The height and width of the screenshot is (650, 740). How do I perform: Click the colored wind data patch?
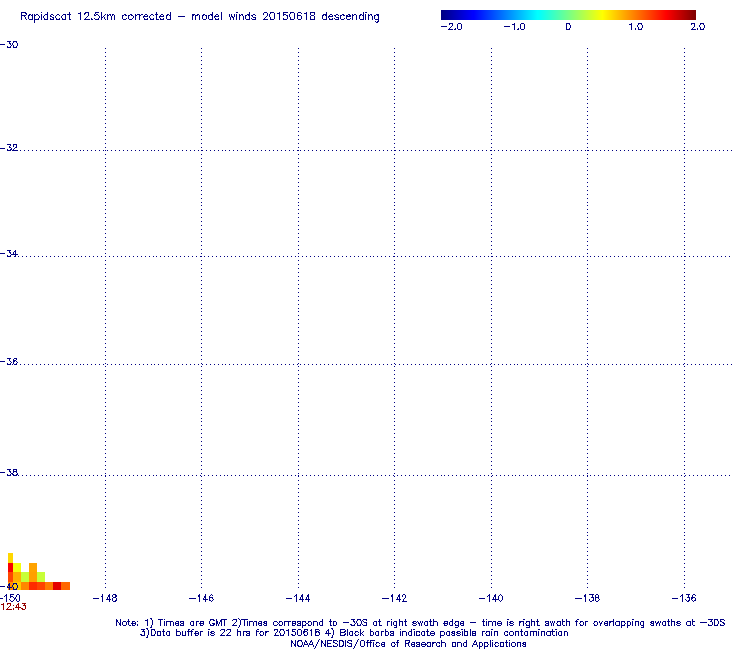click(39, 572)
